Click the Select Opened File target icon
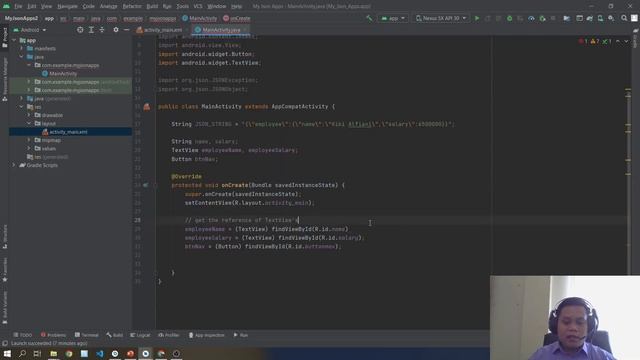640x360 pixels. coord(80,30)
